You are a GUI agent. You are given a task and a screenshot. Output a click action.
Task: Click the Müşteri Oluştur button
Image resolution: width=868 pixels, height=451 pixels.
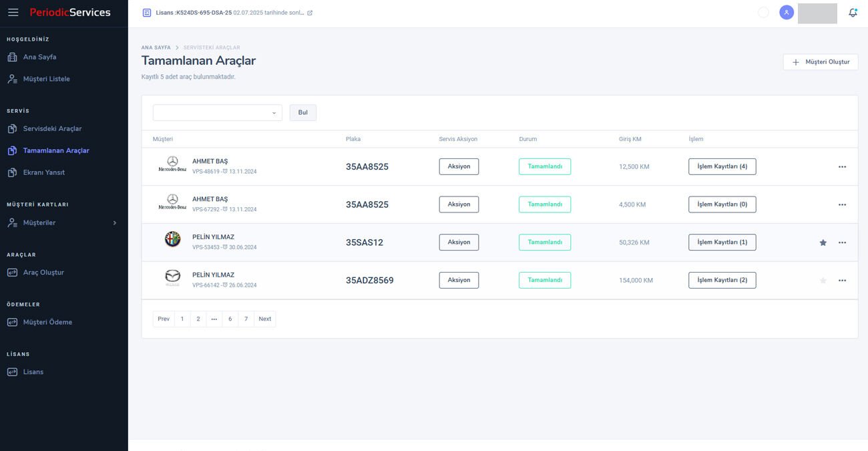pos(820,62)
